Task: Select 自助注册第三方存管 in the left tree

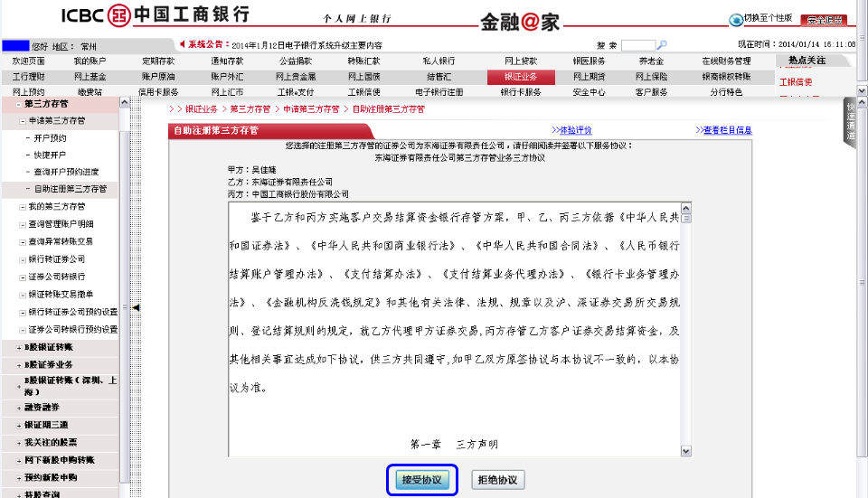Action: click(71, 189)
